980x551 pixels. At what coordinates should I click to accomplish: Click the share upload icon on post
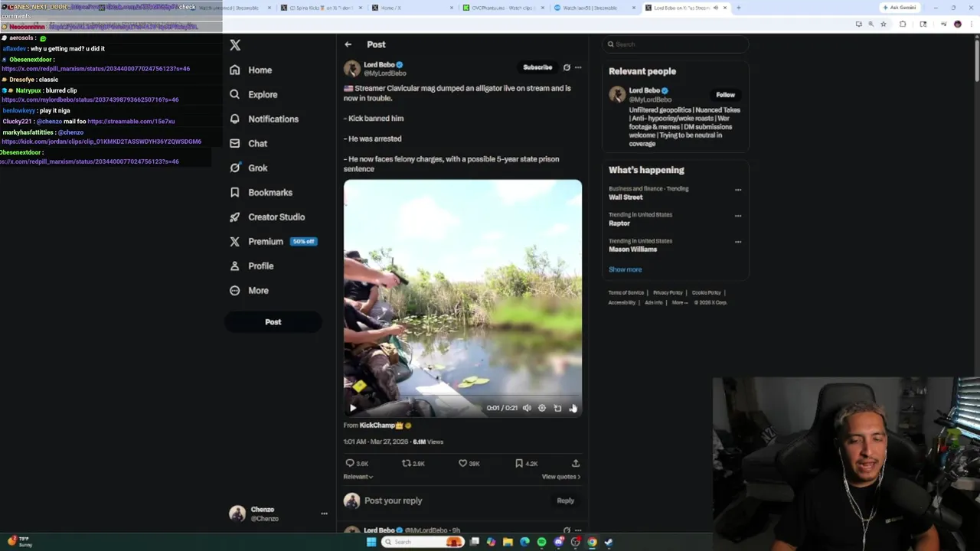tap(576, 463)
